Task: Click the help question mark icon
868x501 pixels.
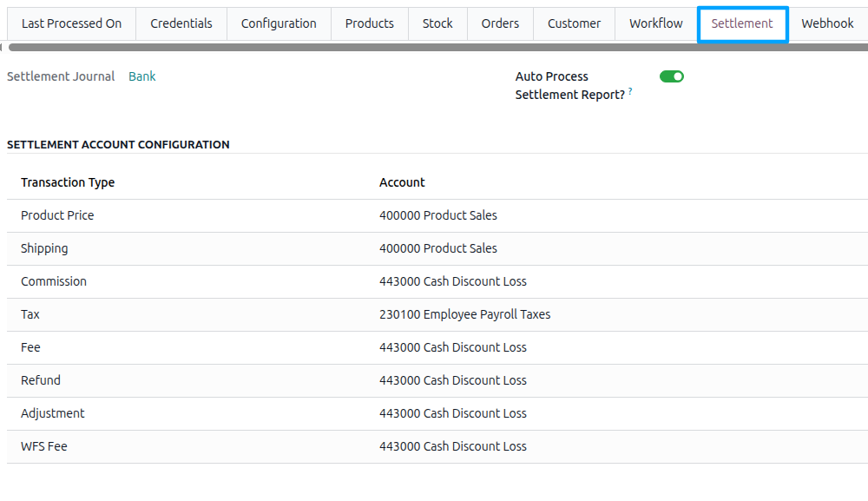Action: click(630, 91)
